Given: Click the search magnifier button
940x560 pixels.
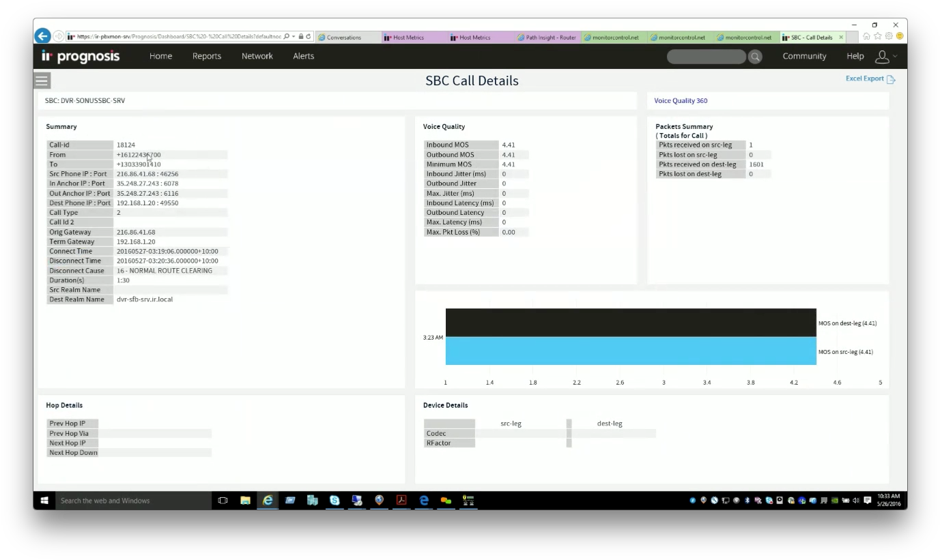Looking at the screenshot, I should click(x=755, y=57).
